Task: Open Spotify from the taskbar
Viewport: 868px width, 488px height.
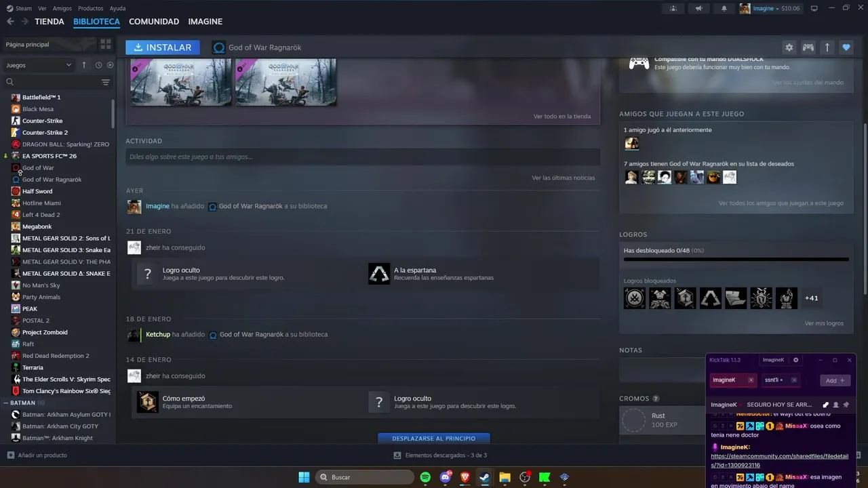Action: (x=425, y=477)
